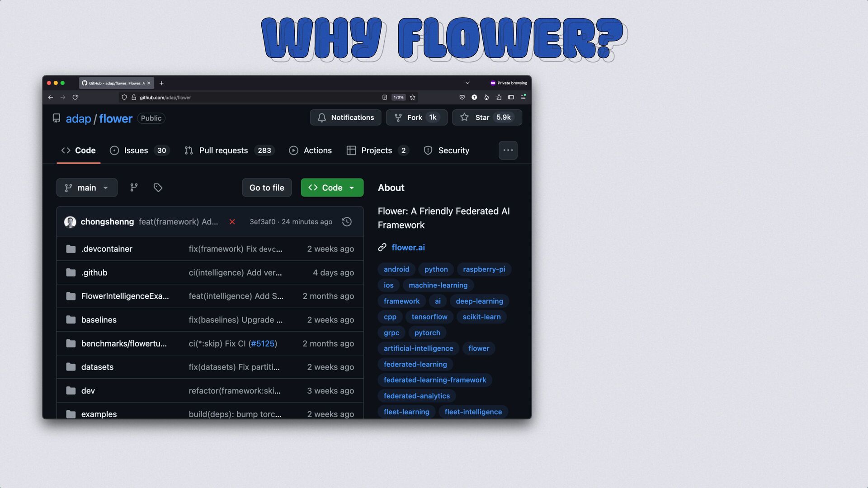This screenshot has height=488, width=868.
Task: Open the baselines folder
Action: coord(99,320)
